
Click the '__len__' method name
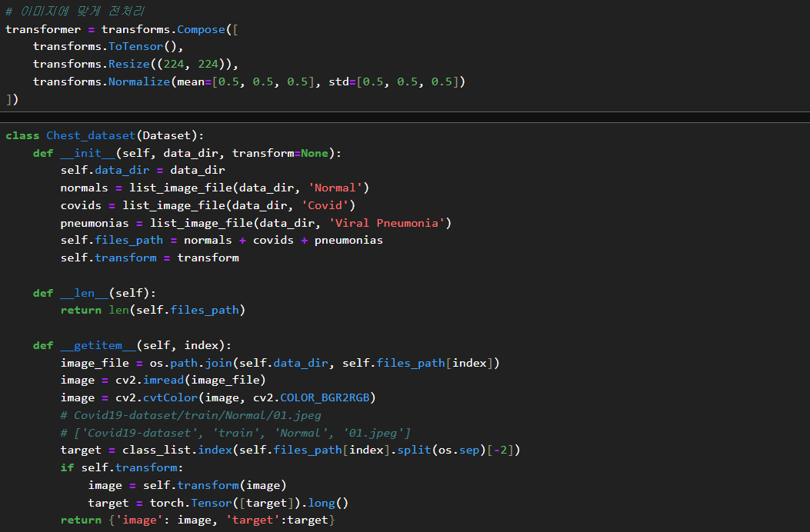84,293
